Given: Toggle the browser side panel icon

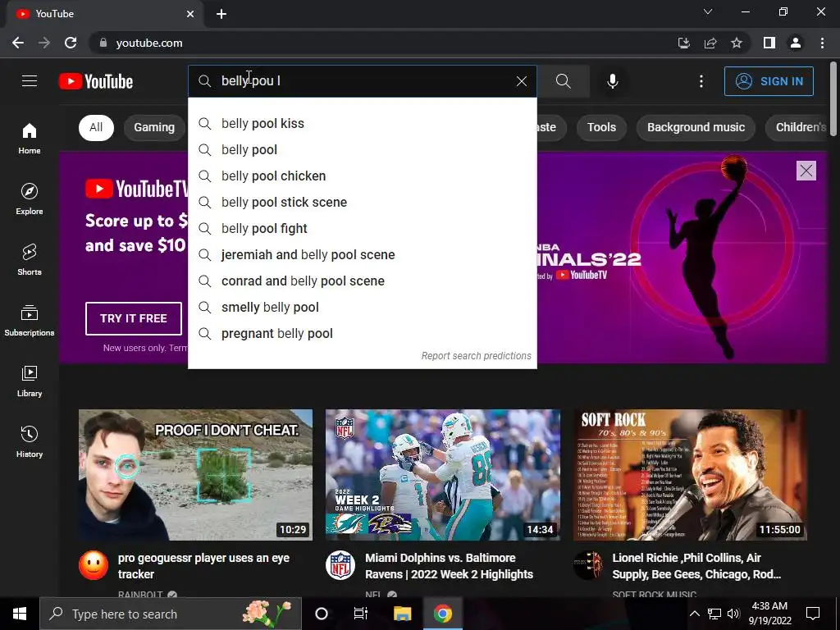Looking at the screenshot, I should coord(769,43).
